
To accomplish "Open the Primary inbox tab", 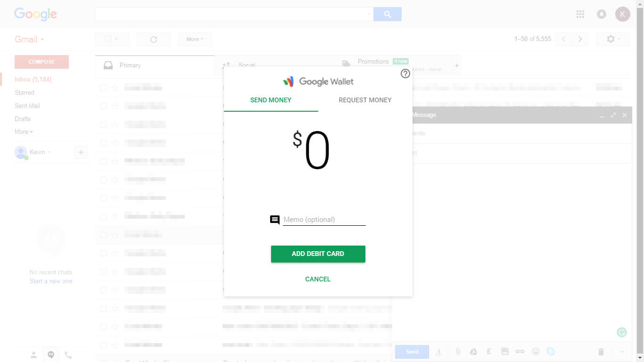I will [155, 66].
